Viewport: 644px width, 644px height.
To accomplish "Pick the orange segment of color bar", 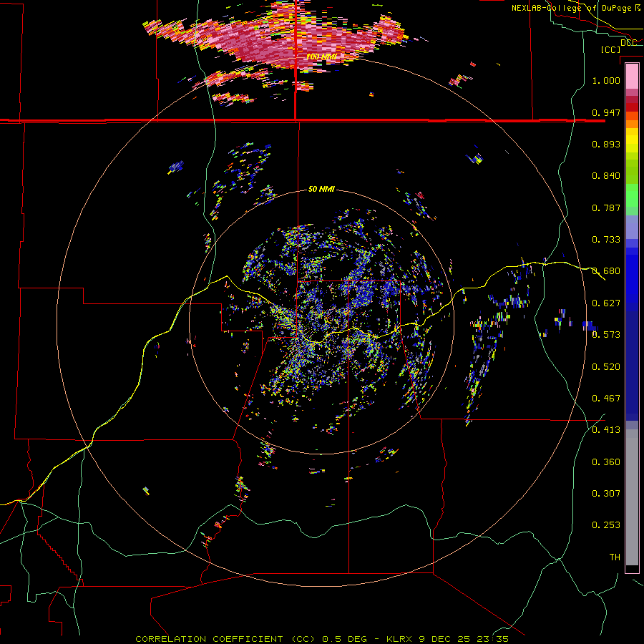I will 632,124.
